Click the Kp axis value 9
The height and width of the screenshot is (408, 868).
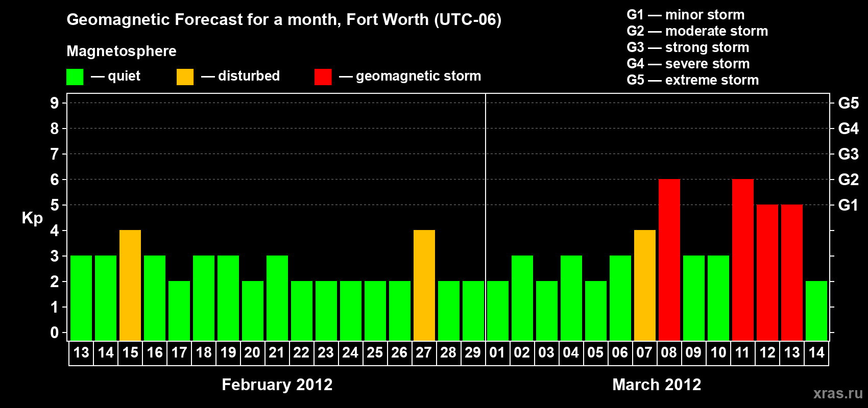pos(55,103)
